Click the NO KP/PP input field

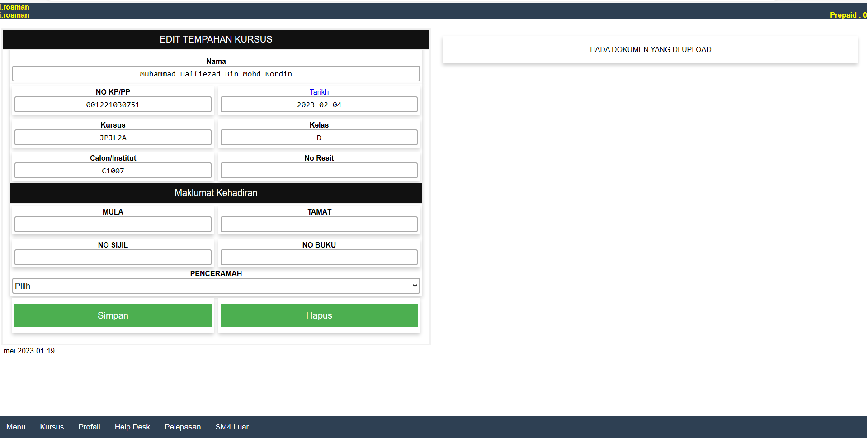[x=113, y=105]
